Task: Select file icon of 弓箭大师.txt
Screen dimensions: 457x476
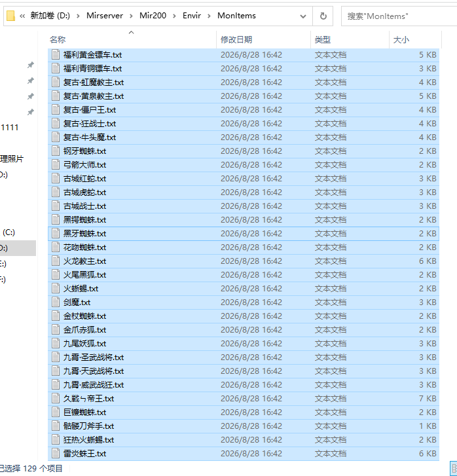Action: [56, 164]
